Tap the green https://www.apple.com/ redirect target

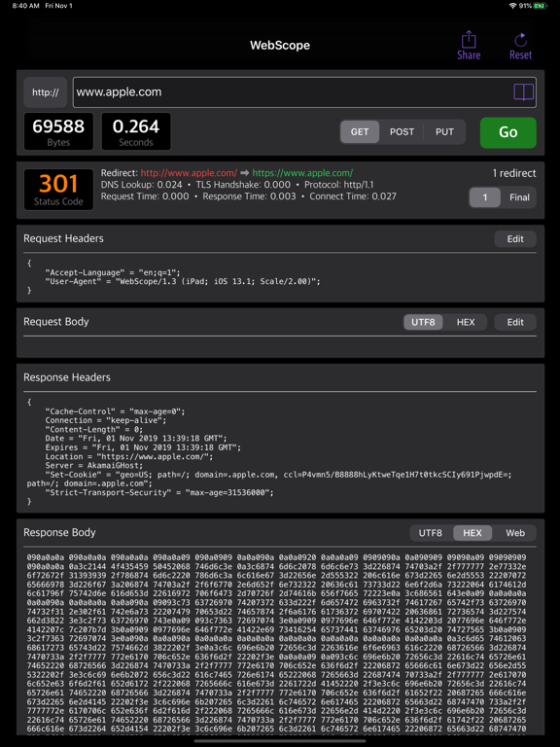click(302, 173)
